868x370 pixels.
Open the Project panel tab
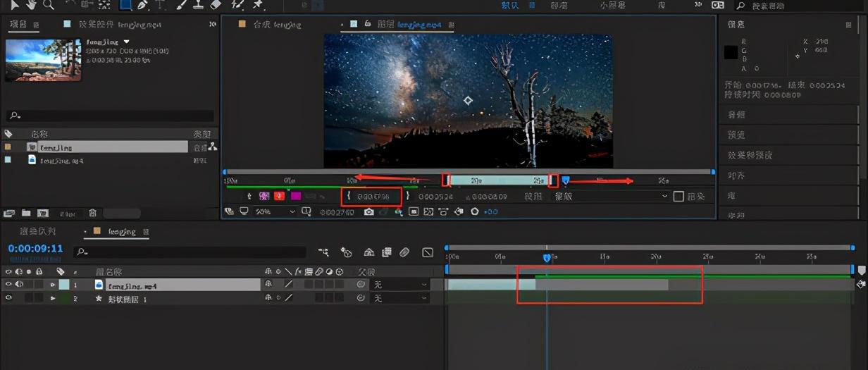click(x=19, y=24)
